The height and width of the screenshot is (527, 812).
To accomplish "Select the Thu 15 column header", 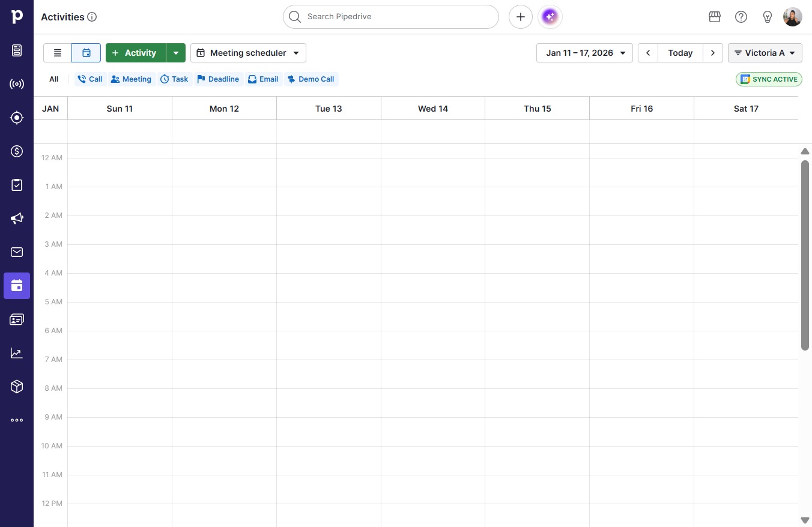I will (538, 109).
